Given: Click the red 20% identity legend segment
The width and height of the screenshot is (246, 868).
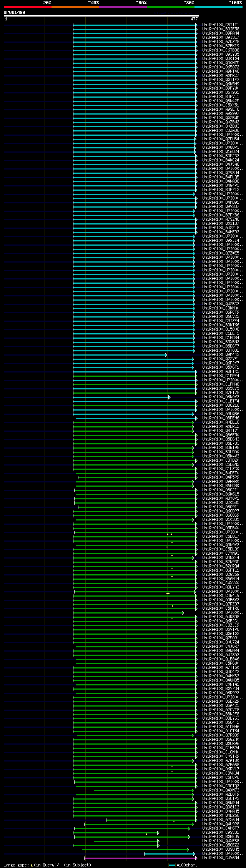Looking at the screenshot, I should 28,7.
